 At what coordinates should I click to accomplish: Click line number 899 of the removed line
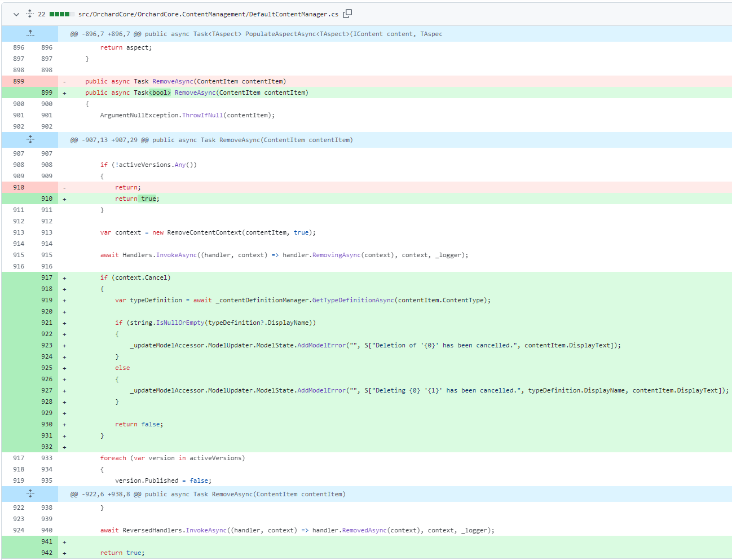click(19, 81)
